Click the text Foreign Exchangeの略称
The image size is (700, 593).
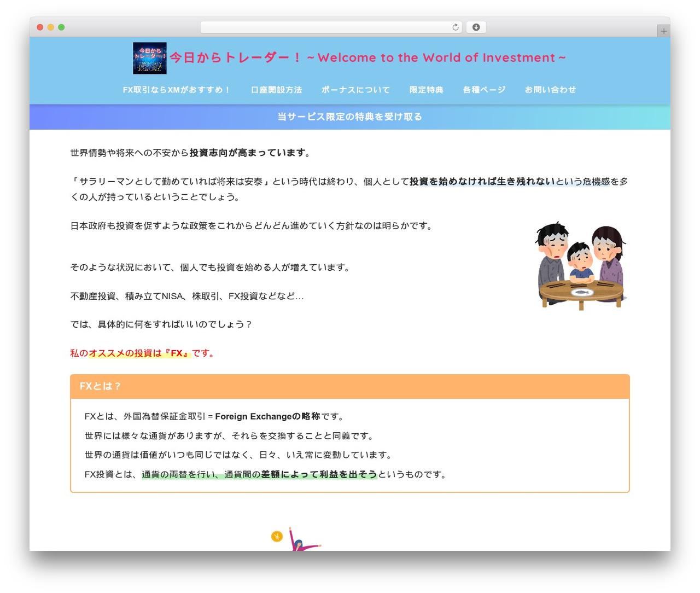[x=267, y=417]
